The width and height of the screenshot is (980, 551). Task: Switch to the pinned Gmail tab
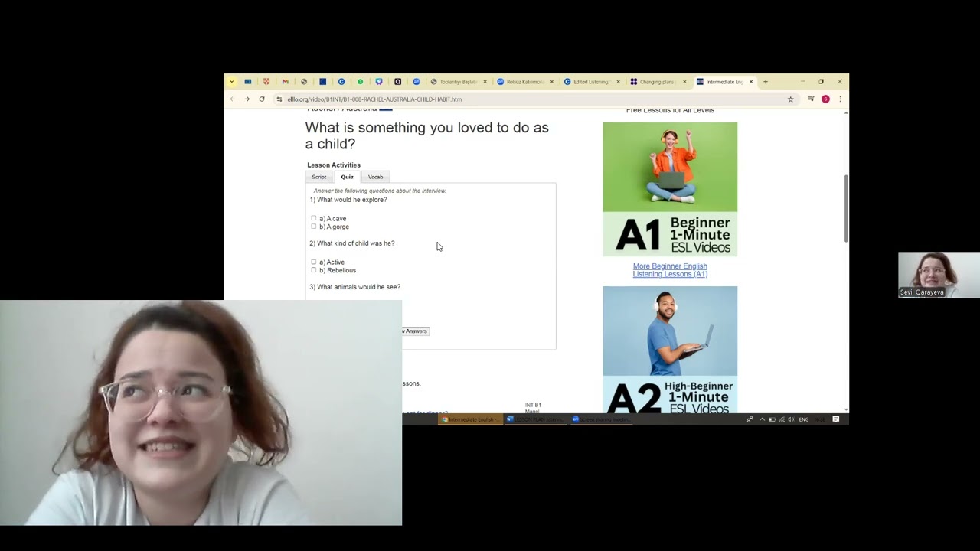[285, 82]
